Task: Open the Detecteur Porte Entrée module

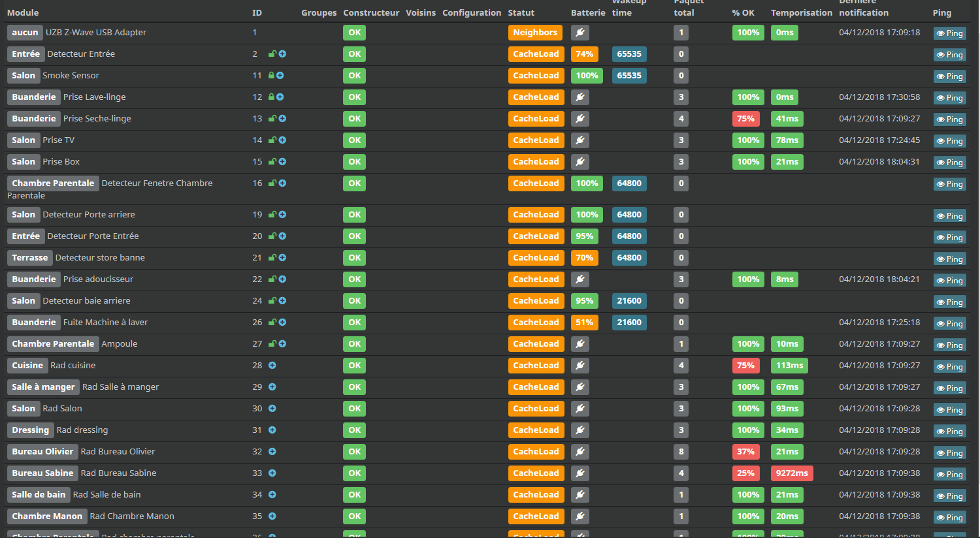Action: coord(93,236)
